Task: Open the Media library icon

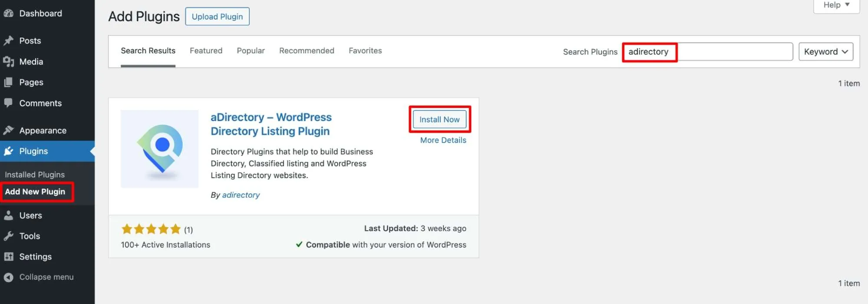Action: pyautogui.click(x=8, y=62)
